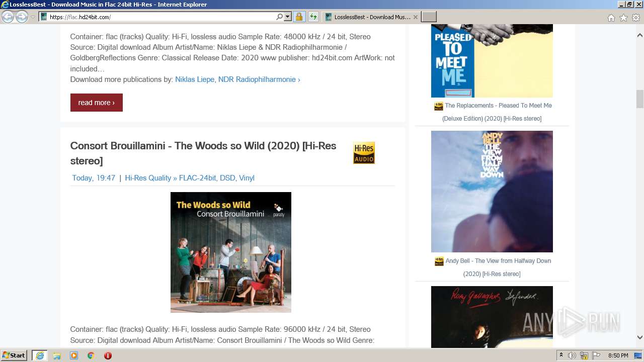Image resolution: width=644 pixels, height=362 pixels.
Task: Click the Action Center flag icon
Action: coord(596,355)
